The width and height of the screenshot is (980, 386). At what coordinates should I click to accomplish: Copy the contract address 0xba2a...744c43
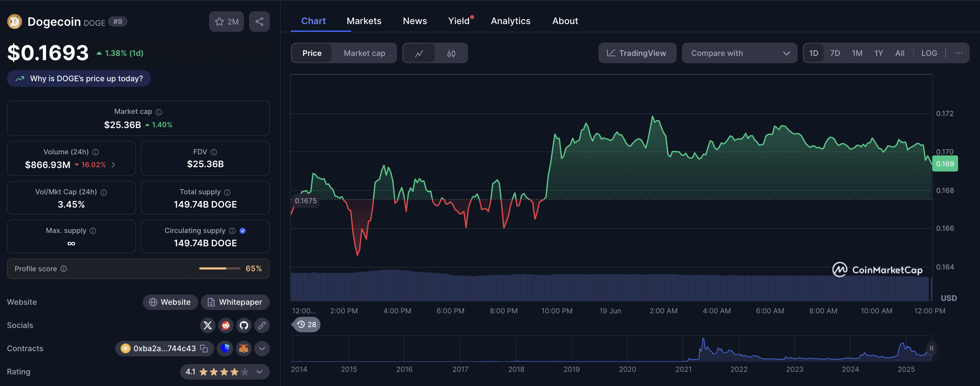coord(204,349)
